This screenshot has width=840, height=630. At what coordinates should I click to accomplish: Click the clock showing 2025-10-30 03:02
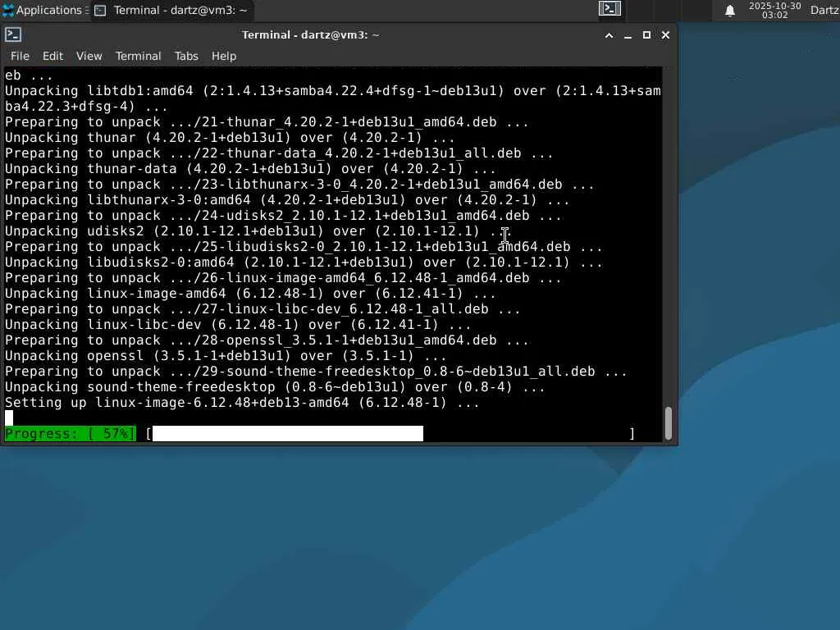pyautogui.click(x=774, y=10)
